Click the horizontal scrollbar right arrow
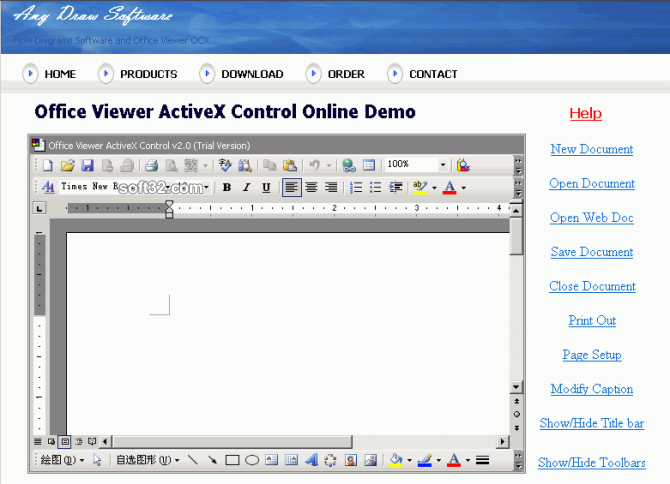This screenshot has height=484, width=670. coord(503,441)
